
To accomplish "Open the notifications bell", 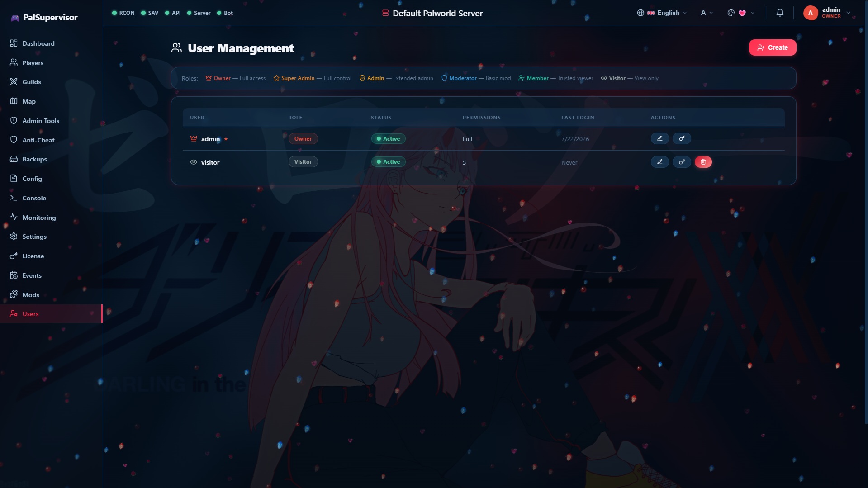I will coord(780,13).
